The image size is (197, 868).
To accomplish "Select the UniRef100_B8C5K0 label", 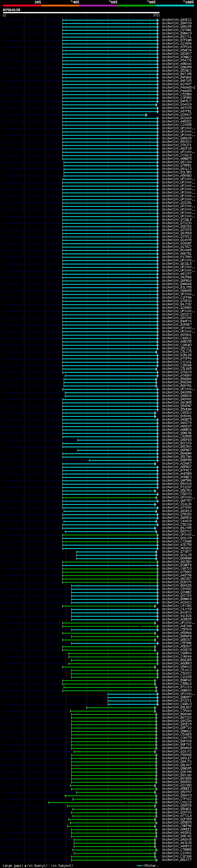I will pos(177,447).
